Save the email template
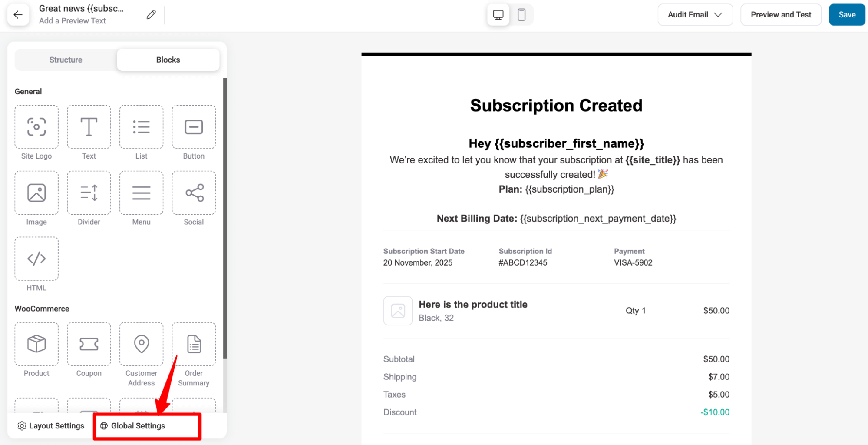 click(x=846, y=14)
